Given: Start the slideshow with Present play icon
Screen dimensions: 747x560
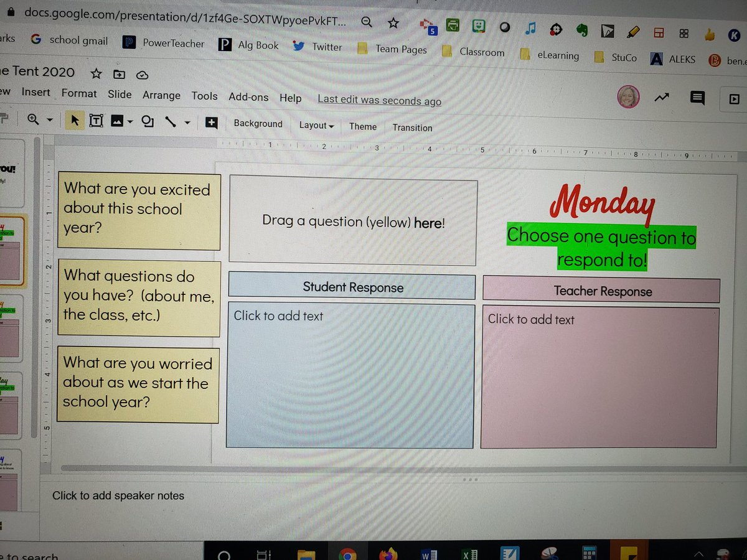Looking at the screenshot, I should click(x=735, y=98).
